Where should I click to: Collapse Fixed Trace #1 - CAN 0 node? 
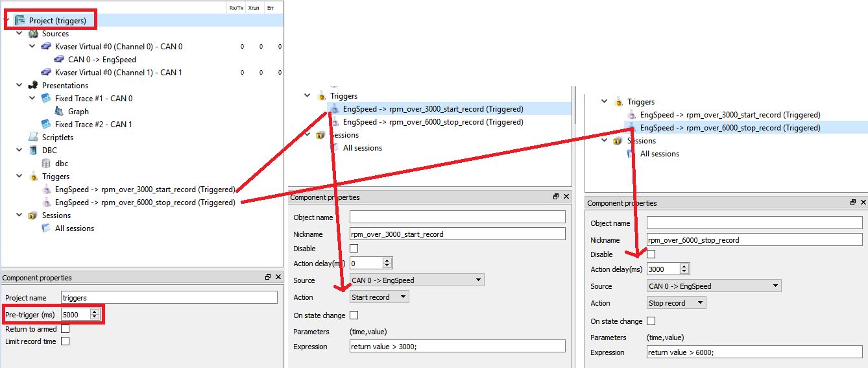[x=33, y=99]
